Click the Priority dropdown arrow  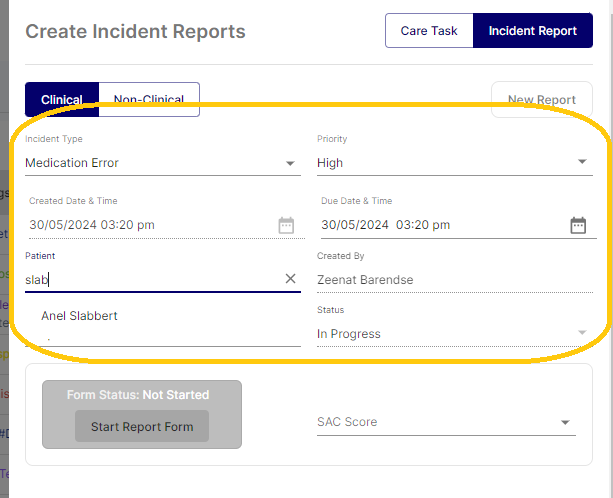point(582,163)
